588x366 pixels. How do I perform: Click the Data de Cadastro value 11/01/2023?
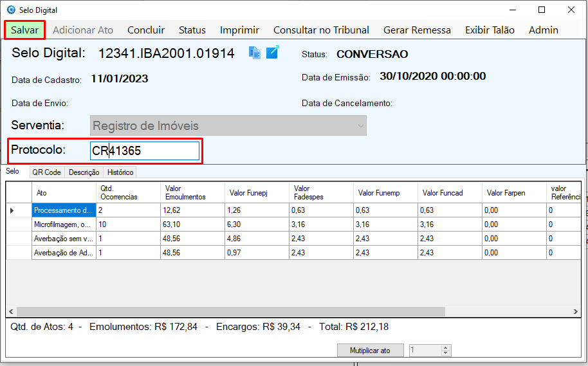click(x=120, y=78)
